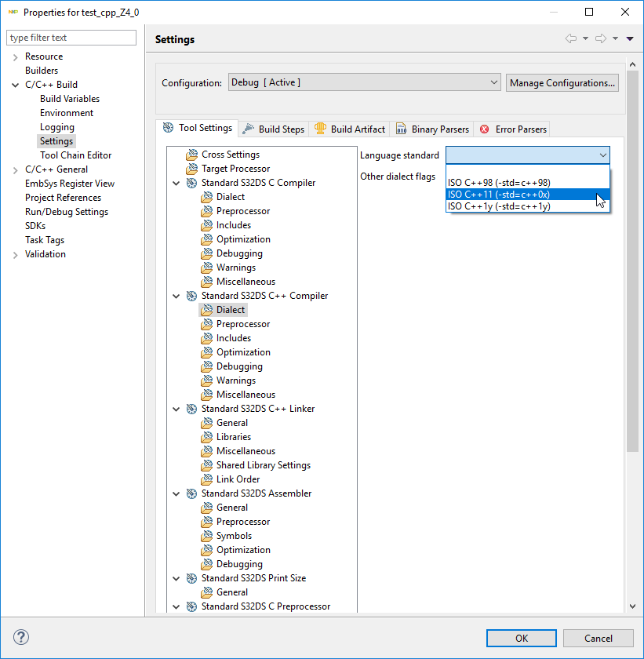Viewport: 644px width, 659px height.
Task: Click the Tool Settings tab icon
Action: [x=168, y=128]
